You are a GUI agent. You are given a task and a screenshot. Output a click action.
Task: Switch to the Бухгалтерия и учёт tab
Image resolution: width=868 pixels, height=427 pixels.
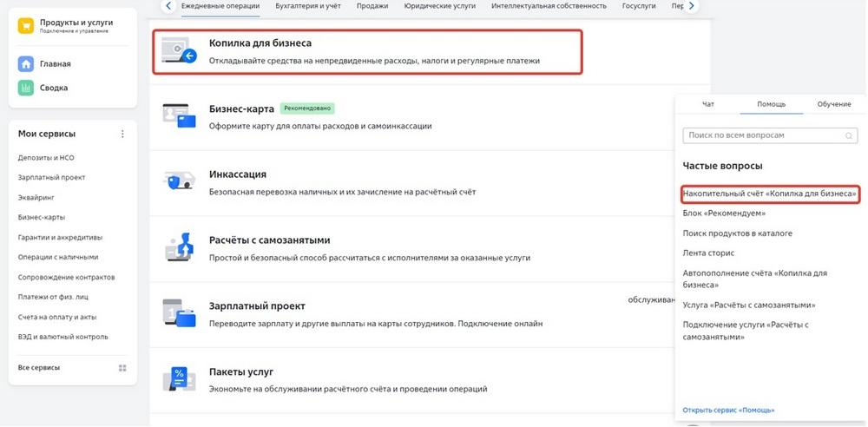point(308,6)
